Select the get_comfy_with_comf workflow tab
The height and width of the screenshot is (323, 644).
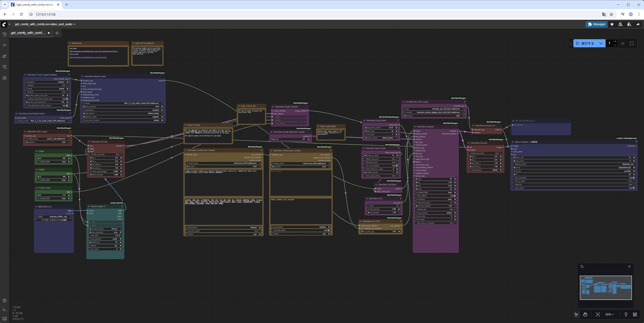[28, 33]
